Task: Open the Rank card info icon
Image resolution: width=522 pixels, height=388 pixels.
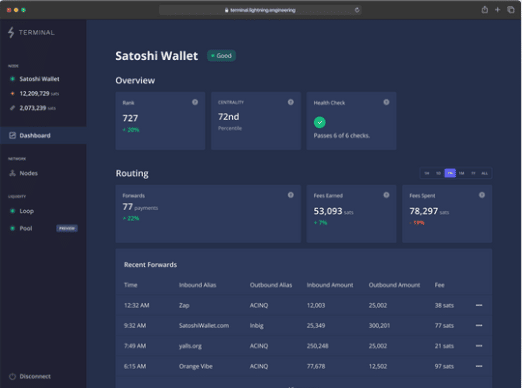Action: tap(195, 102)
